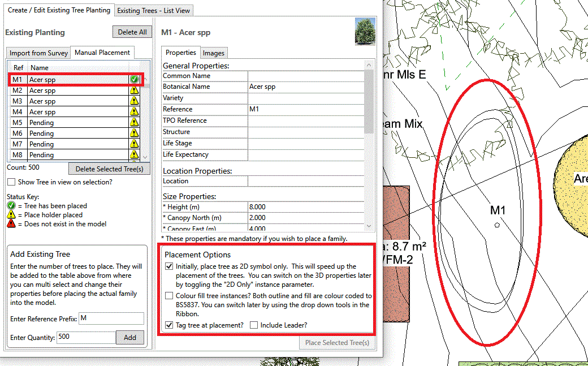Open the Acer spp tree thumbnail image
588x366 pixels.
click(x=365, y=32)
